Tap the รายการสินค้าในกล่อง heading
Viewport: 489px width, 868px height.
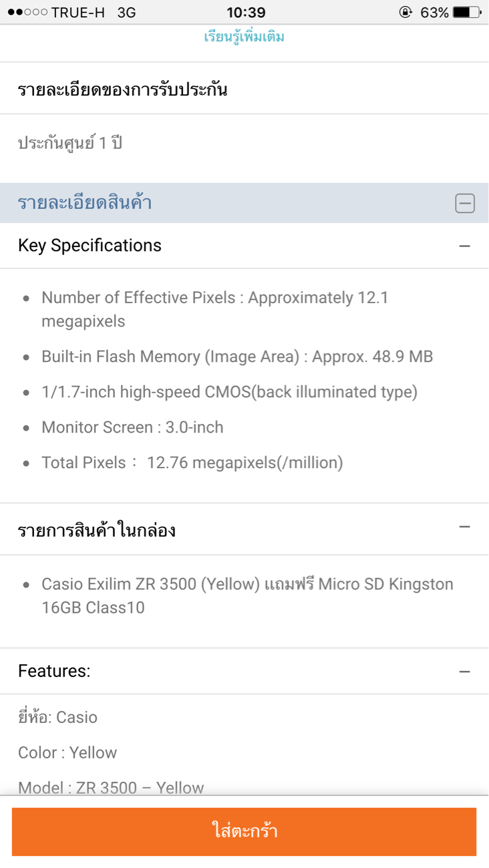point(97,531)
